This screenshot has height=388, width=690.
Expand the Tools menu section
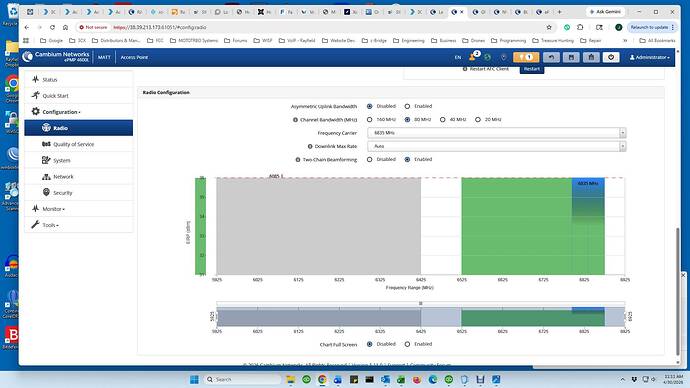tap(79, 225)
